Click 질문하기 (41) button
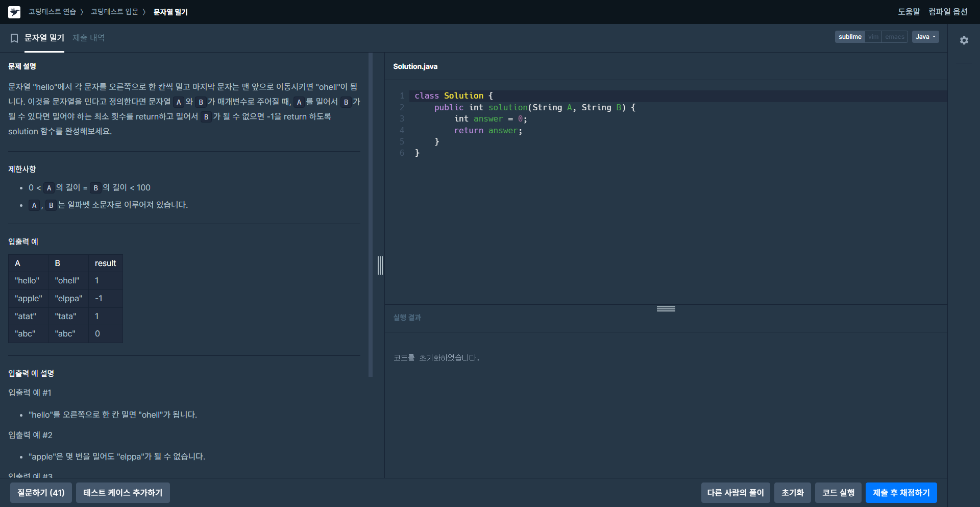 [x=41, y=493]
